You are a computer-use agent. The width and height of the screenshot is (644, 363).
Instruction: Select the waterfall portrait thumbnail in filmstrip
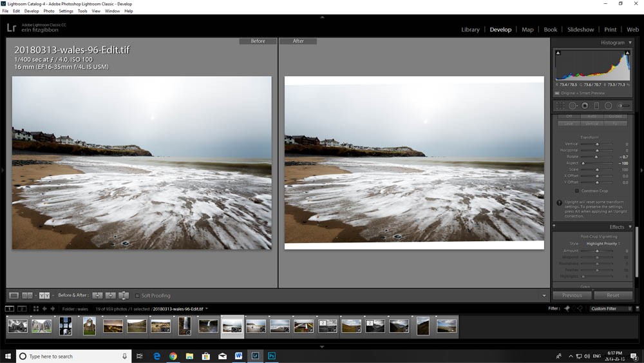click(184, 326)
